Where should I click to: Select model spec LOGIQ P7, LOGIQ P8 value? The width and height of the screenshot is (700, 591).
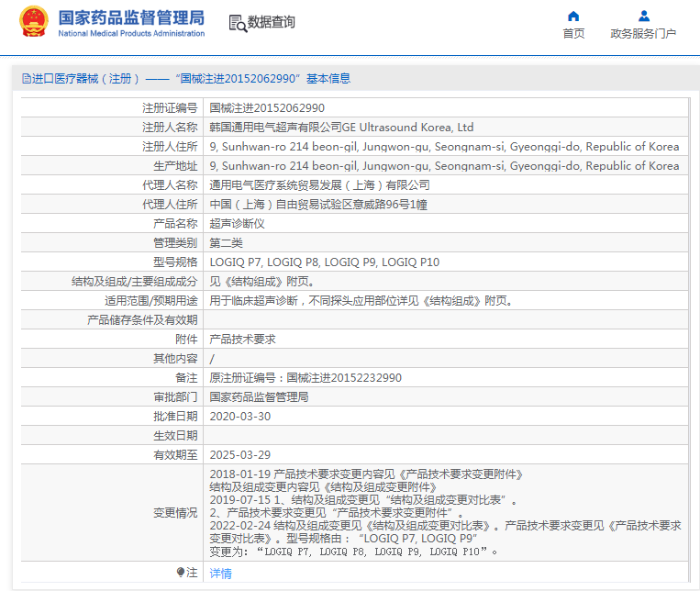(x=325, y=262)
